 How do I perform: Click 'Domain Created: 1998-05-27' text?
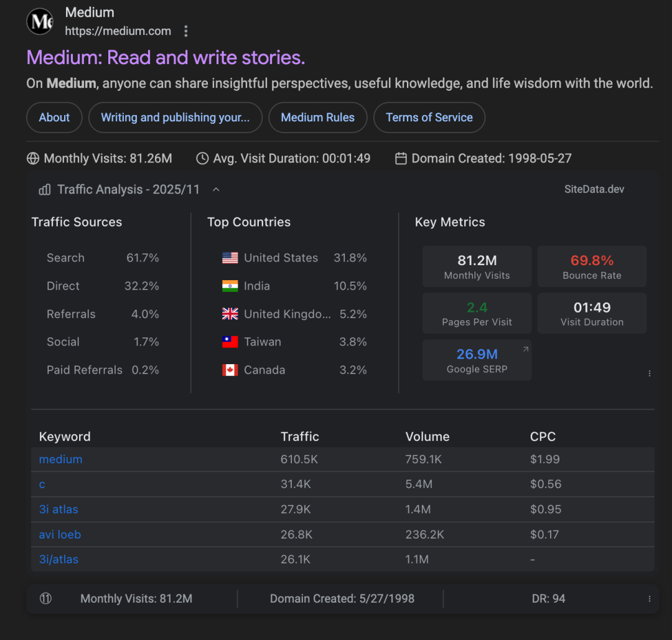492,159
